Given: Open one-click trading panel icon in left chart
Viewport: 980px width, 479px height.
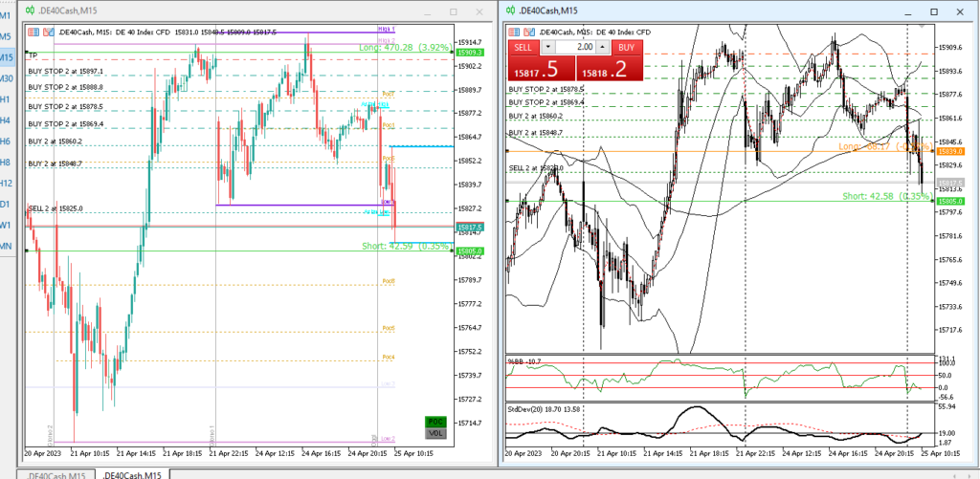Looking at the screenshot, I should coord(33,32).
